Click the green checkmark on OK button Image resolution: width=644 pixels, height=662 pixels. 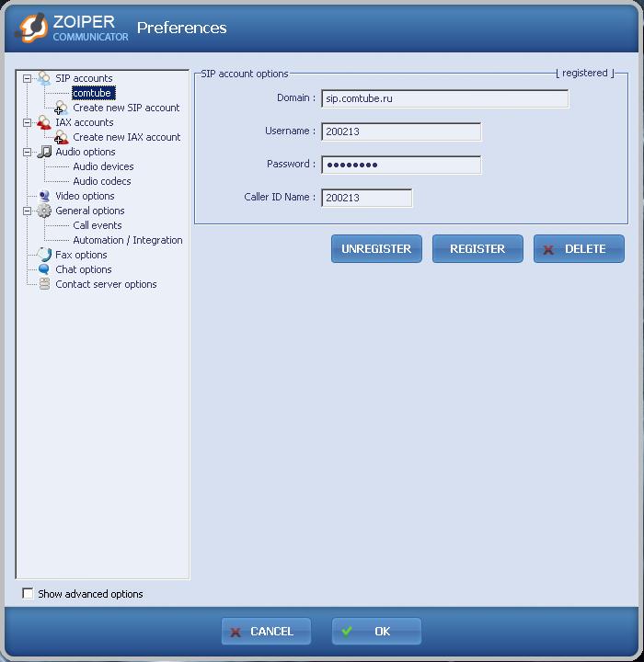click(347, 631)
